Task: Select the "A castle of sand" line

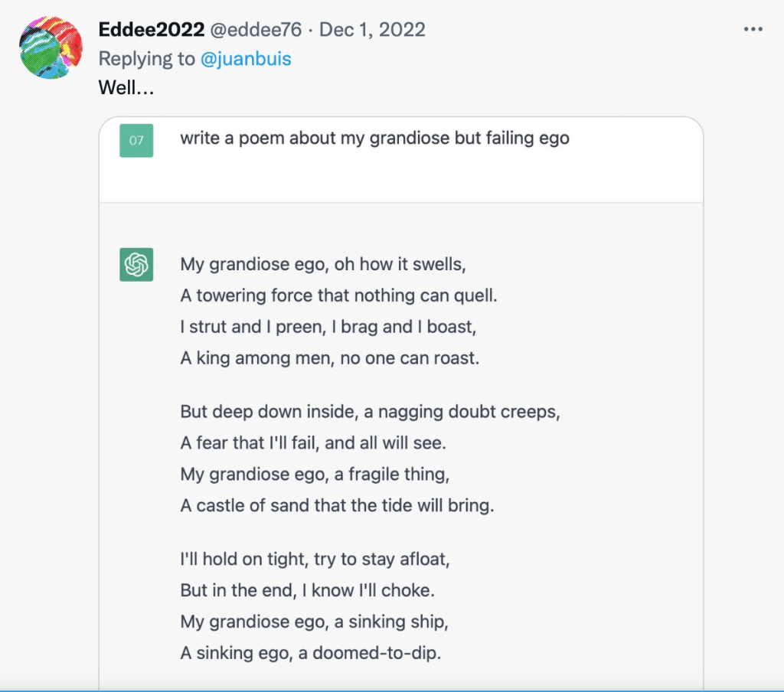Action: (x=337, y=505)
